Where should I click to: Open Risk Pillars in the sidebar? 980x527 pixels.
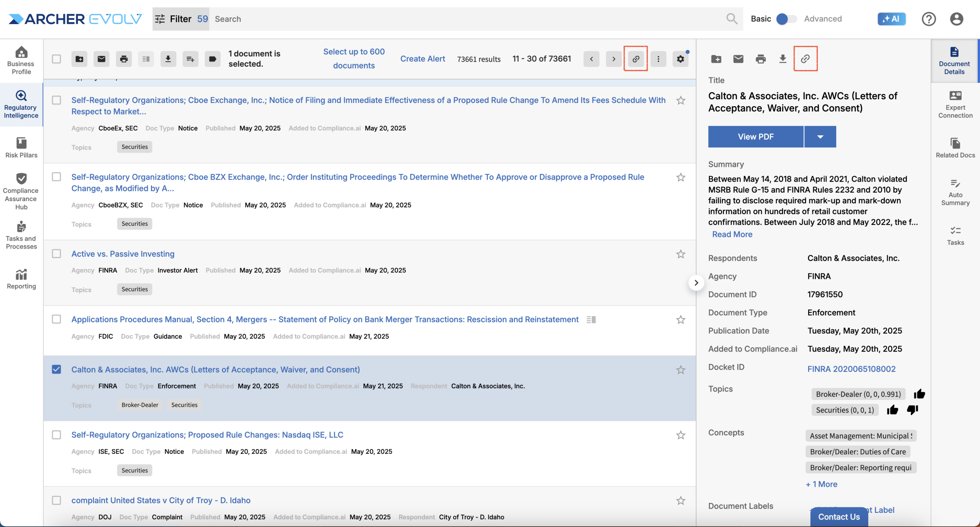click(x=21, y=147)
